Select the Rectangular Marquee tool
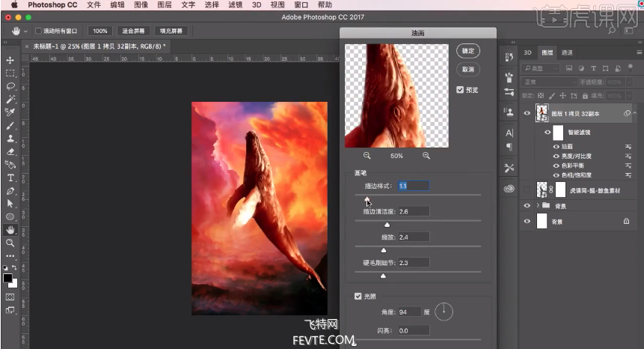Screen dimensions: 644x349 (x=10, y=73)
